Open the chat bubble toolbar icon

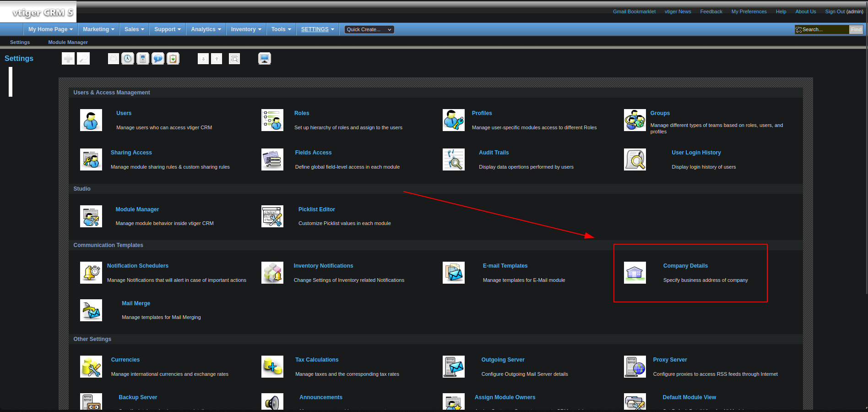(x=158, y=59)
